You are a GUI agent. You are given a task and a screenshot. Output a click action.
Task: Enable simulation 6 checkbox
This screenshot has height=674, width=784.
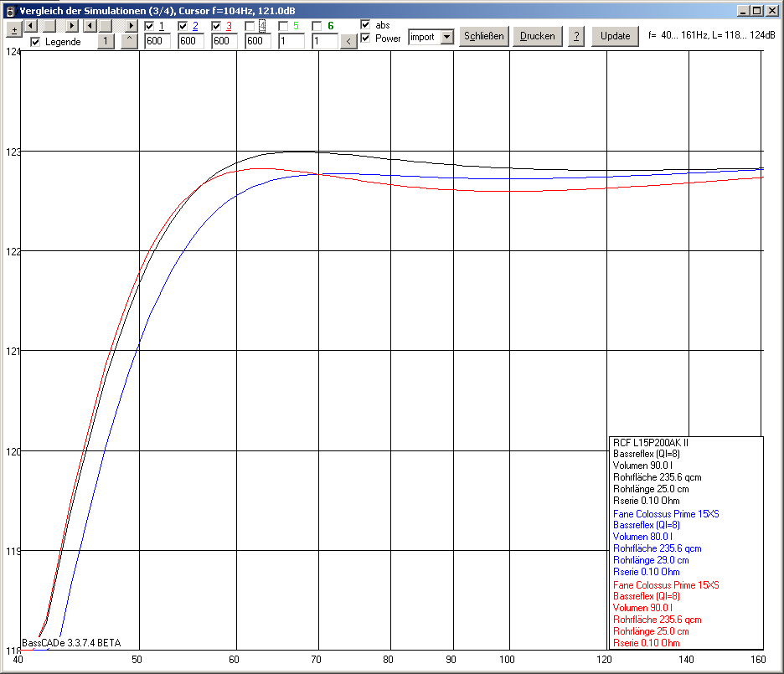pyautogui.click(x=317, y=26)
